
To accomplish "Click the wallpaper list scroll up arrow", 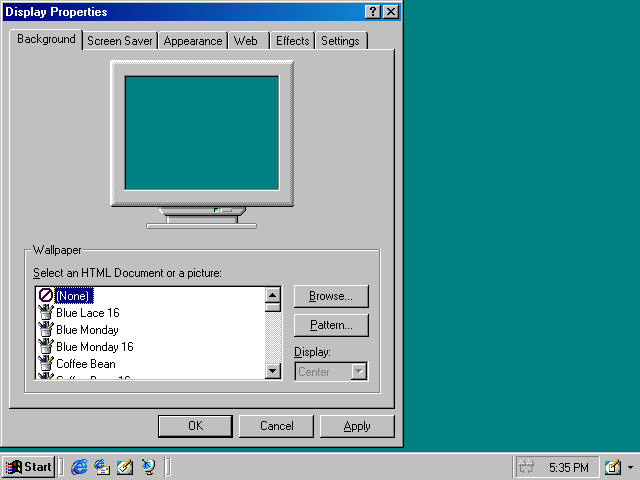I will pos(273,295).
